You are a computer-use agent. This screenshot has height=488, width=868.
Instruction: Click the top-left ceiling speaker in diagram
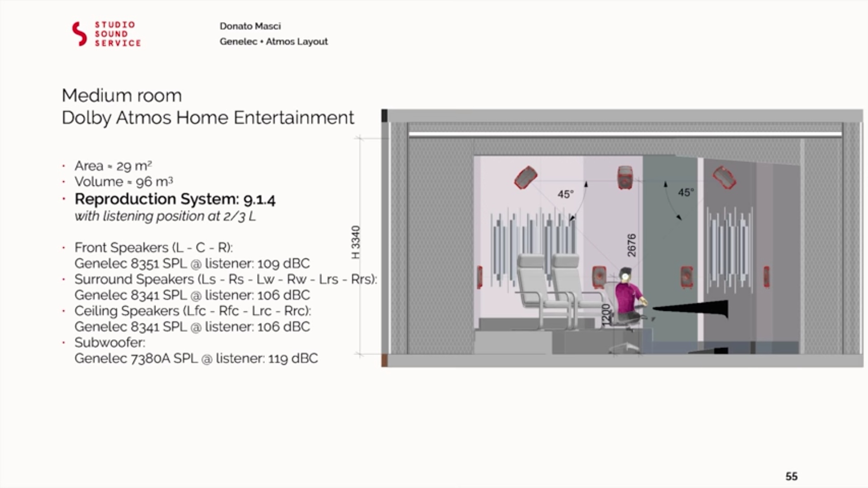tap(525, 177)
